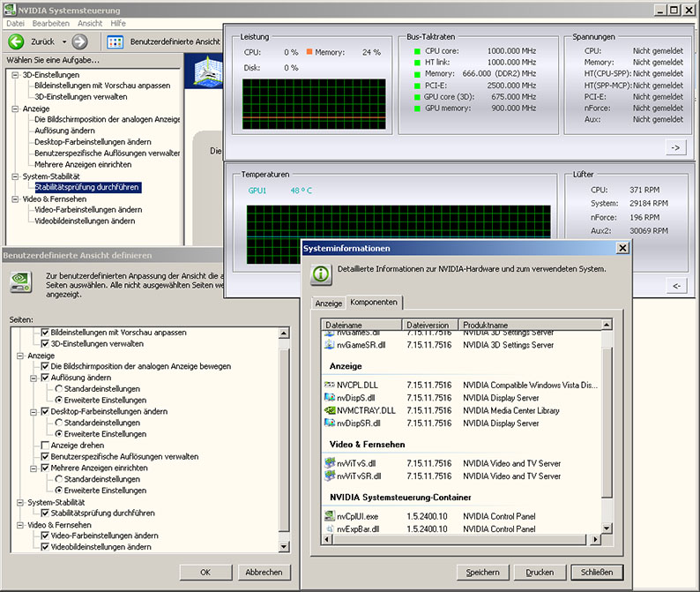The image size is (700, 592).
Task: Click the nvDispSR.dll file icon
Action: pyautogui.click(x=330, y=423)
